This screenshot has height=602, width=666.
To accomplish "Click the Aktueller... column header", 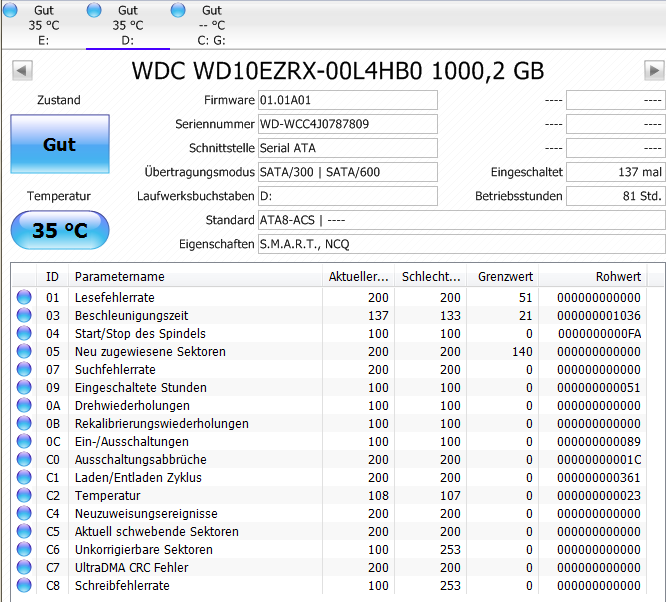I will (x=358, y=277).
